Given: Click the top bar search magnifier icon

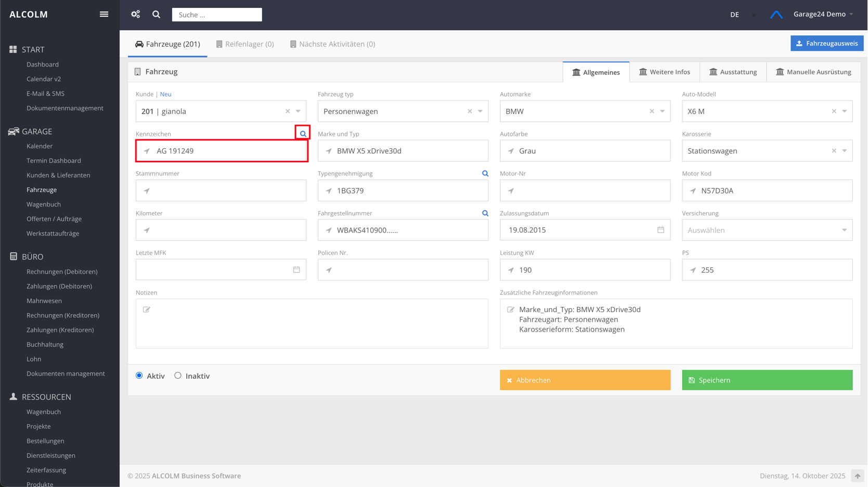Looking at the screenshot, I should (156, 15).
